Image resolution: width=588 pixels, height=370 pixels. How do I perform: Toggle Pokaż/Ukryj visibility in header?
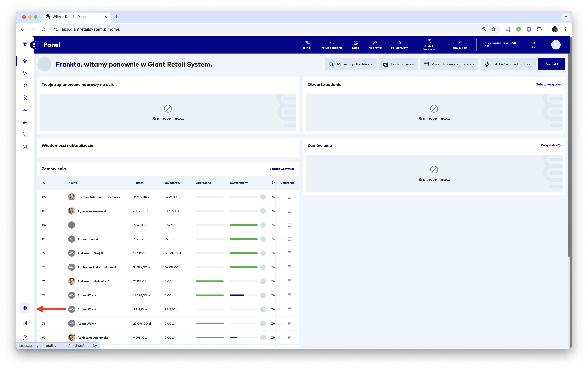tap(399, 45)
